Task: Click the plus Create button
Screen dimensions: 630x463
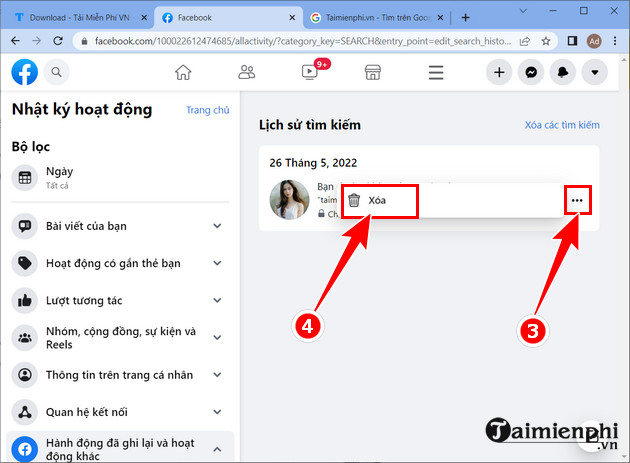Action: 499,72
